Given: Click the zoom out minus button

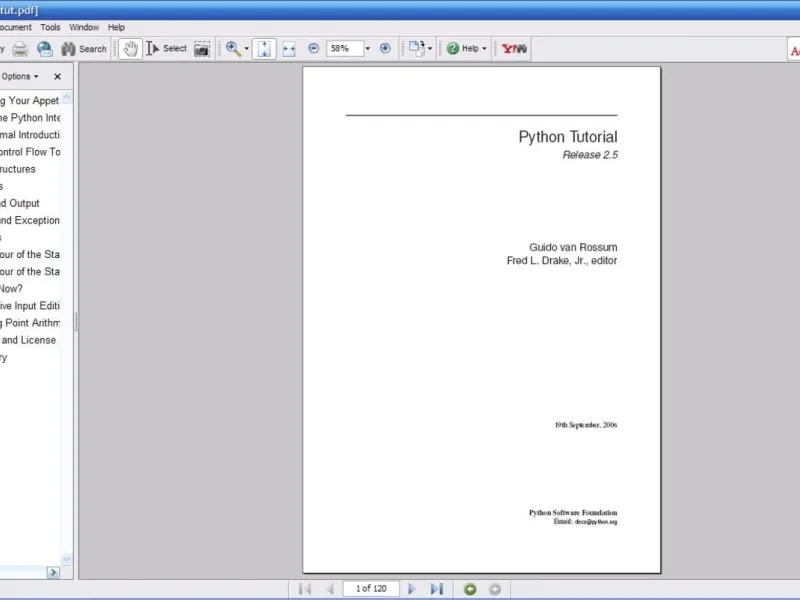Looking at the screenshot, I should (x=314, y=48).
